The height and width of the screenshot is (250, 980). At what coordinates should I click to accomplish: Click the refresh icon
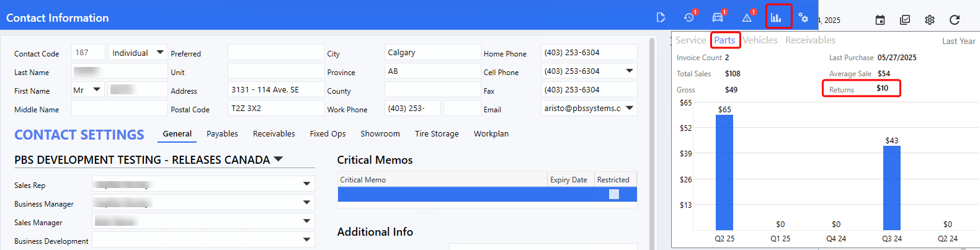[x=955, y=20]
